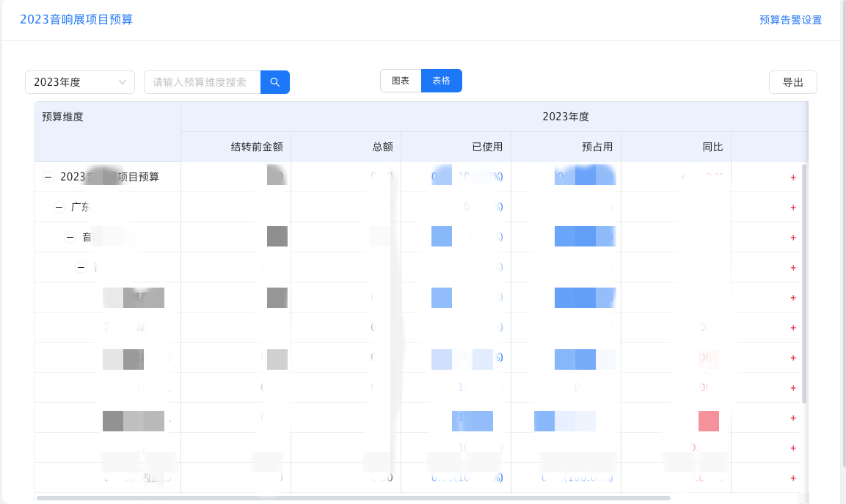This screenshot has width=846, height=504.
Task: Open the 预算告警设置 link
Action: [x=790, y=20]
